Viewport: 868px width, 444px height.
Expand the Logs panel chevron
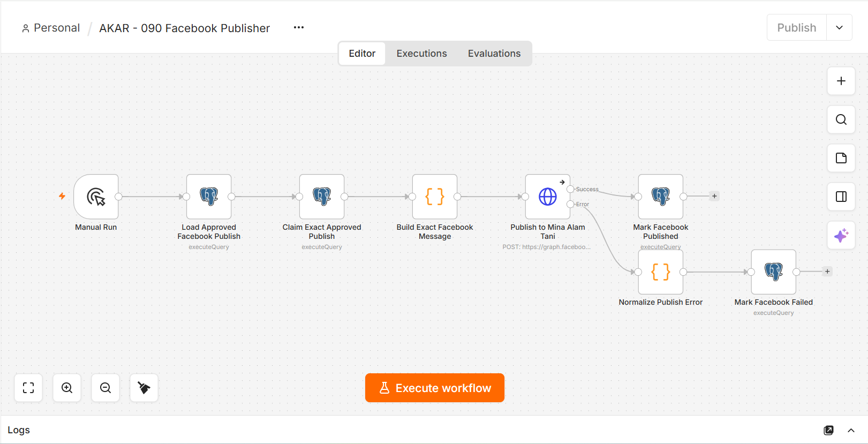click(x=851, y=430)
